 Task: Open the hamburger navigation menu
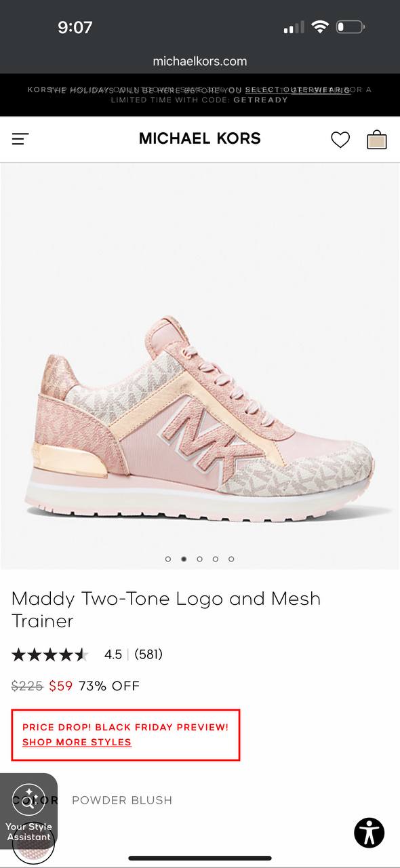click(x=20, y=139)
